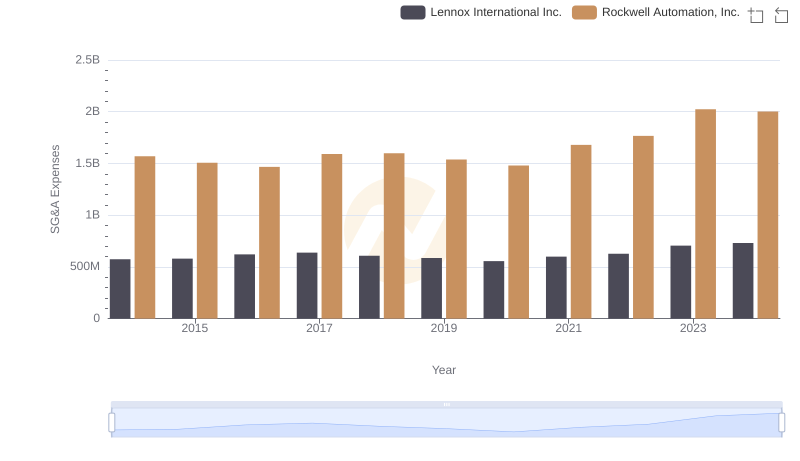Select the Lennox bar for 2017

point(307,286)
